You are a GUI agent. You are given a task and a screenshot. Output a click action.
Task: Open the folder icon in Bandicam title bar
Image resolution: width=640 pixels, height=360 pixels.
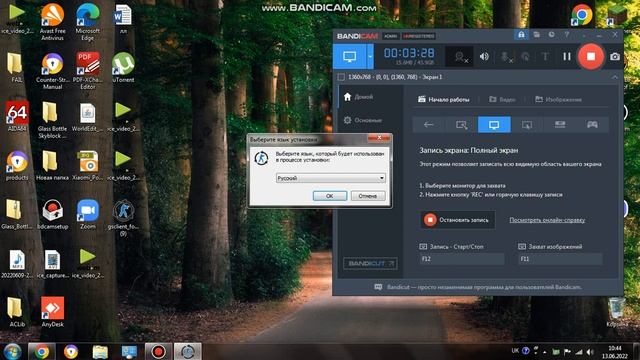coord(536,35)
